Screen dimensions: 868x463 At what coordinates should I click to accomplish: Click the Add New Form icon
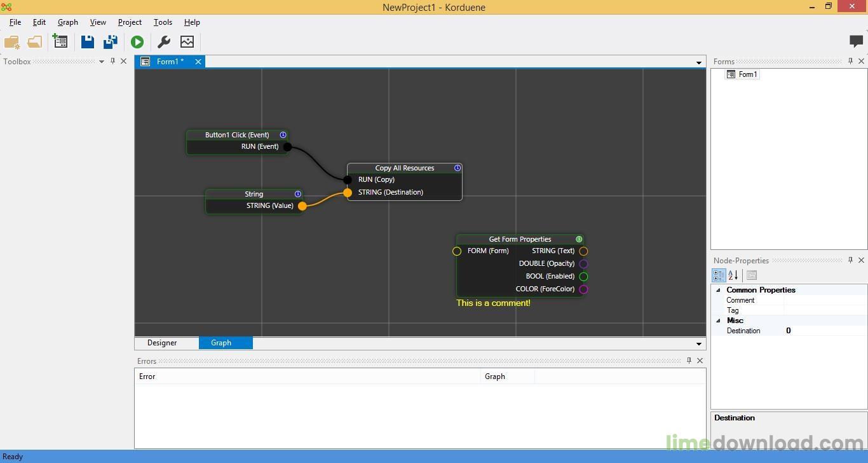click(60, 42)
